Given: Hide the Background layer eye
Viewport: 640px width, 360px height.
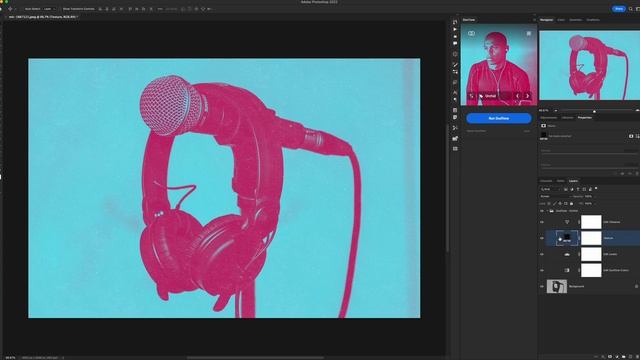Looking at the screenshot, I should pyautogui.click(x=542, y=287).
